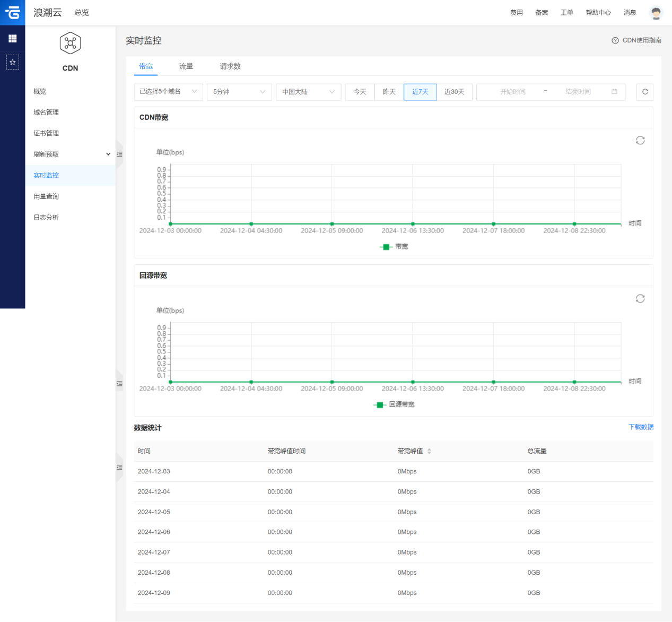Open 消息 in the top navigation
Screen dimensions: 672x622
[x=630, y=13]
